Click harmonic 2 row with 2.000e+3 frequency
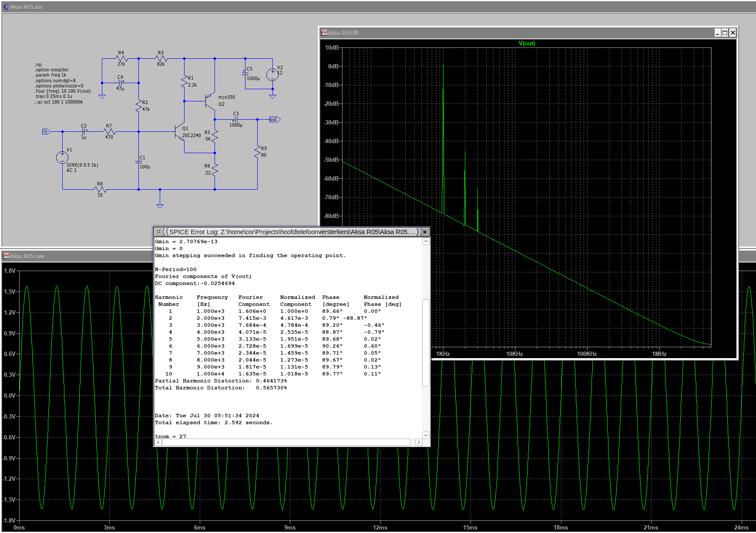This screenshot has height=533, width=756. [268, 318]
